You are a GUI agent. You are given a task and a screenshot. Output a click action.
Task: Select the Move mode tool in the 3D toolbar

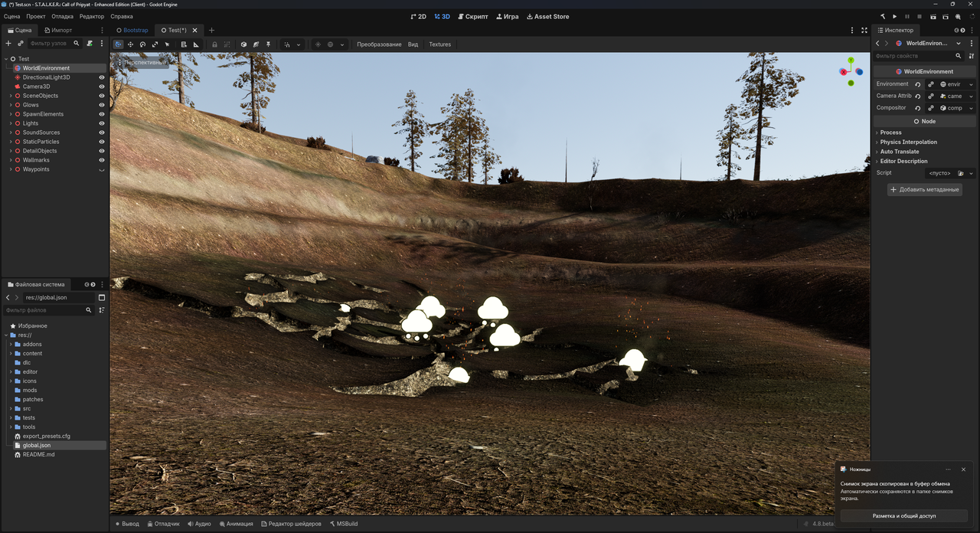click(130, 44)
